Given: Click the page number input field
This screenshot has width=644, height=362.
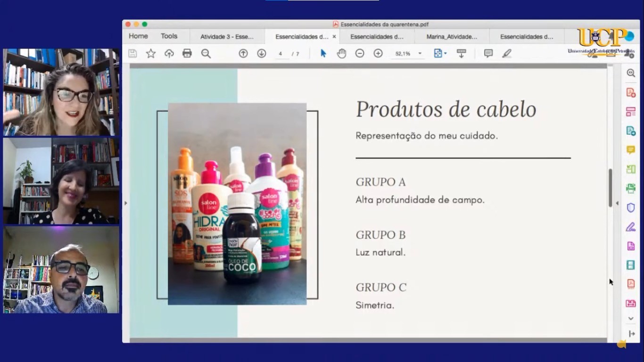Looking at the screenshot, I should pos(281,54).
